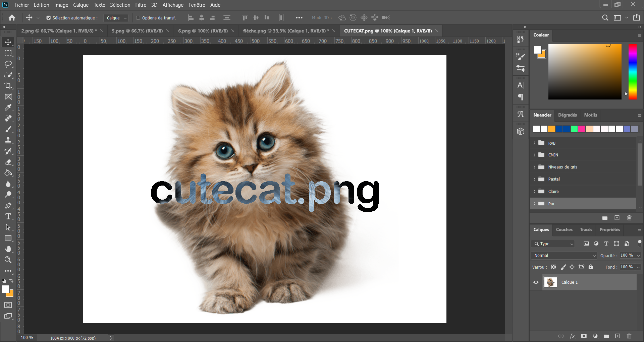Create a new layer group
Image resolution: width=644 pixels, height=342 pixels.
(606, 336)
